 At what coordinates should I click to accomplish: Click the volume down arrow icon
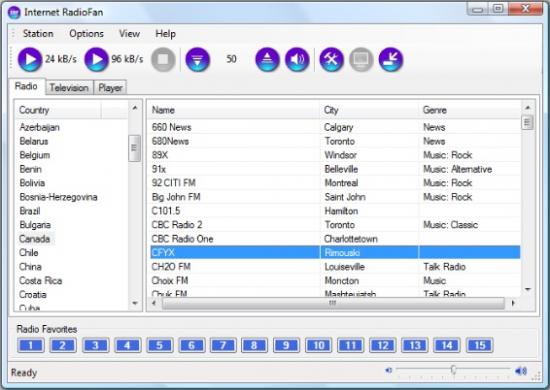pos(197,59)
